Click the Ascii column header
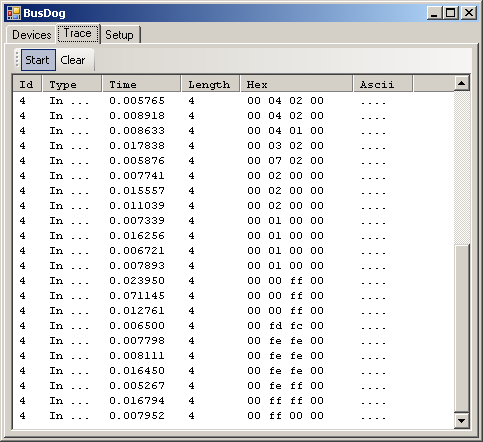 pos(383,84)
